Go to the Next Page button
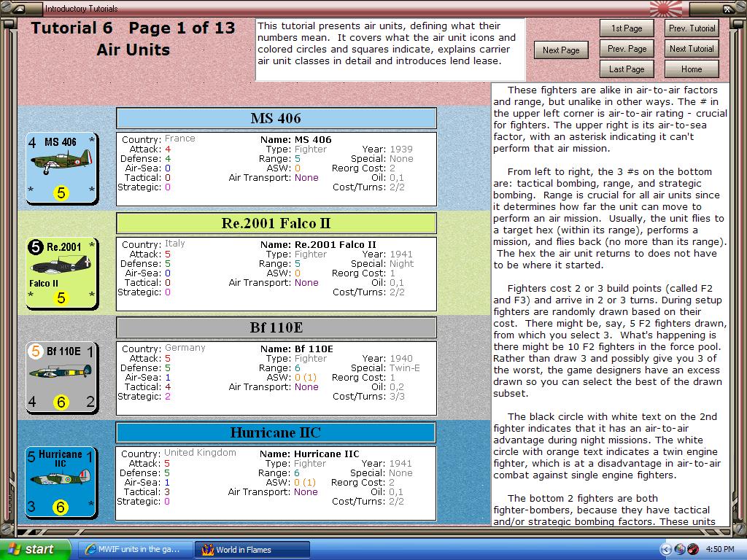The width and height of the screenshot is (747, 560). (561, 50)
